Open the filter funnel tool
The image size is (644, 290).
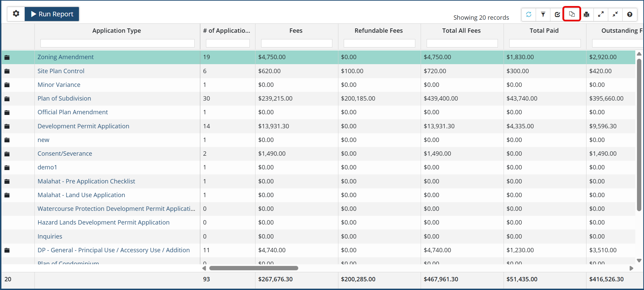(543, 14)
